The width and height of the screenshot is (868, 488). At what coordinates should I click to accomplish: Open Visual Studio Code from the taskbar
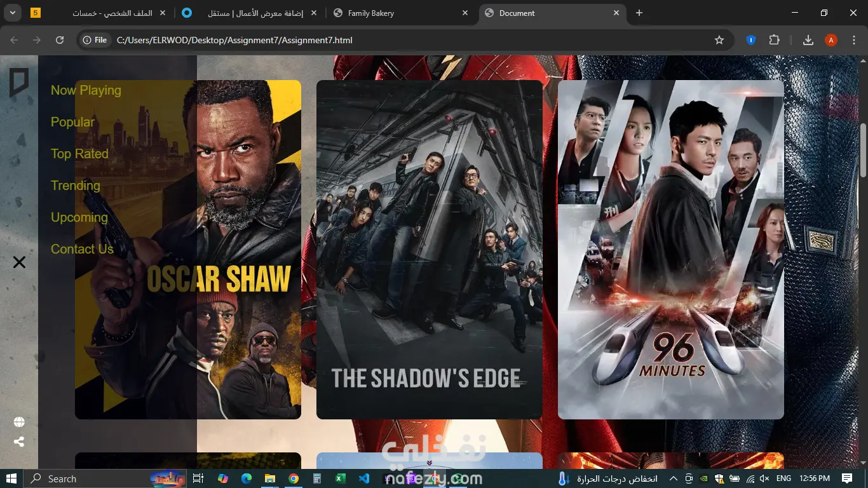pyautogui.click(x=363, y=478)
